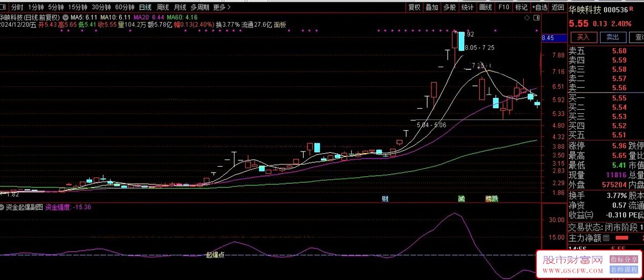Select the 卖四 5.59 order row

[606, 60]
